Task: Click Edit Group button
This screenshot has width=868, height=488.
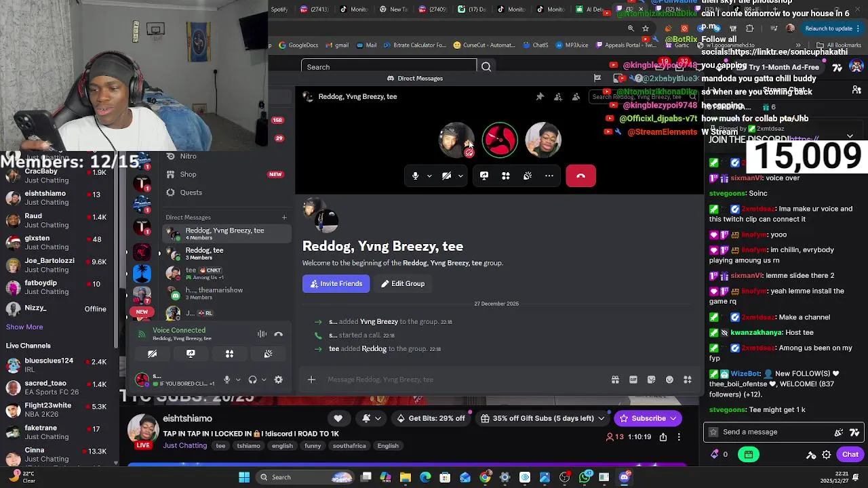Action: [403, 283]
